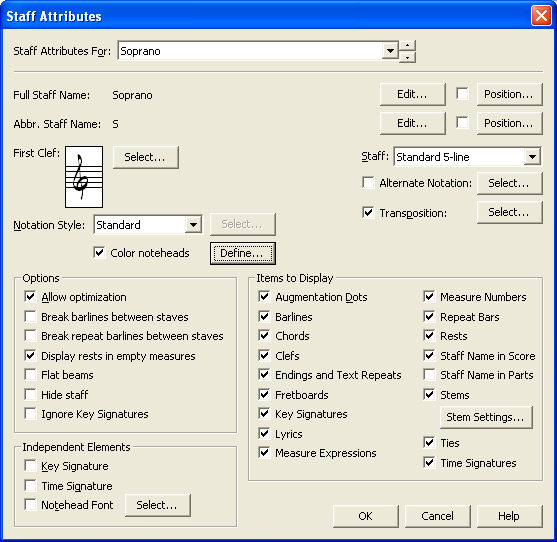Expand the Staff type dropdown (Standard 5-line)

click(x=532, y=157)
